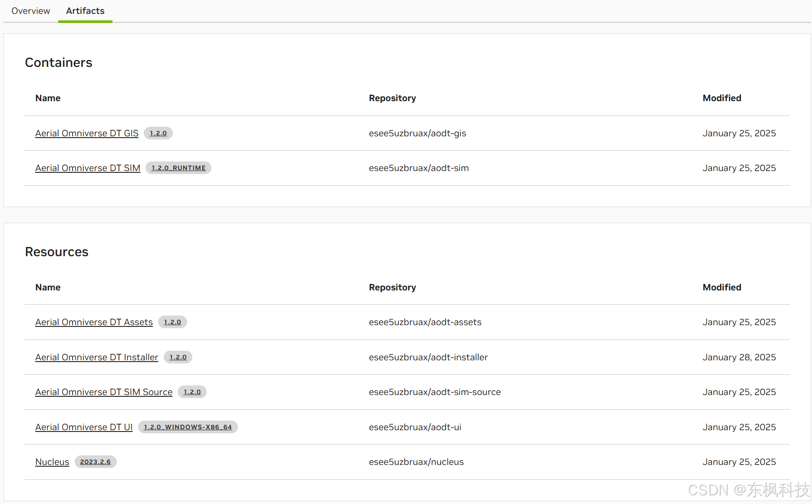Select repository text esee5uzbruax/nucleus
Screen dimensions: 812x504
tap(416, 462)
